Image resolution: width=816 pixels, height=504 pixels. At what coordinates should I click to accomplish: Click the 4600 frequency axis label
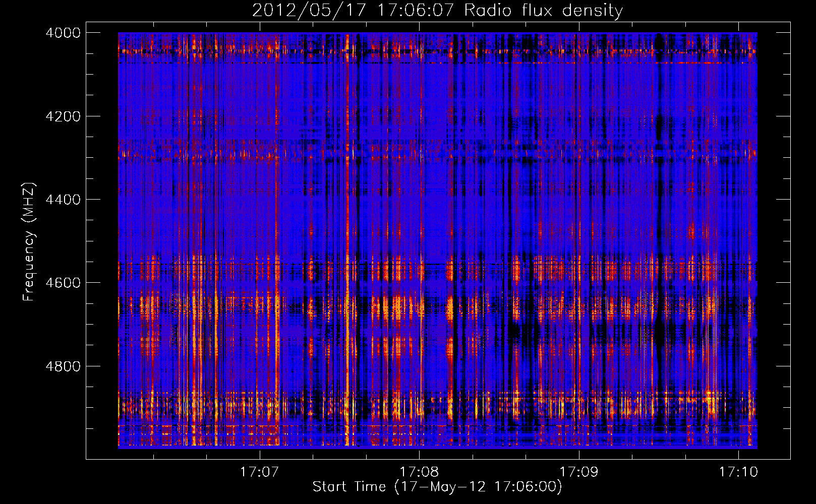click(63, 283)
